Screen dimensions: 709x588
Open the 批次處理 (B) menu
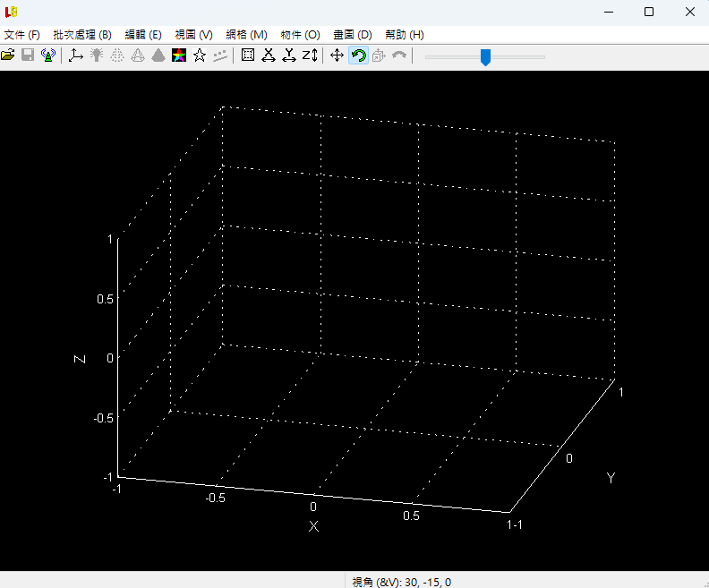point(82,34)
